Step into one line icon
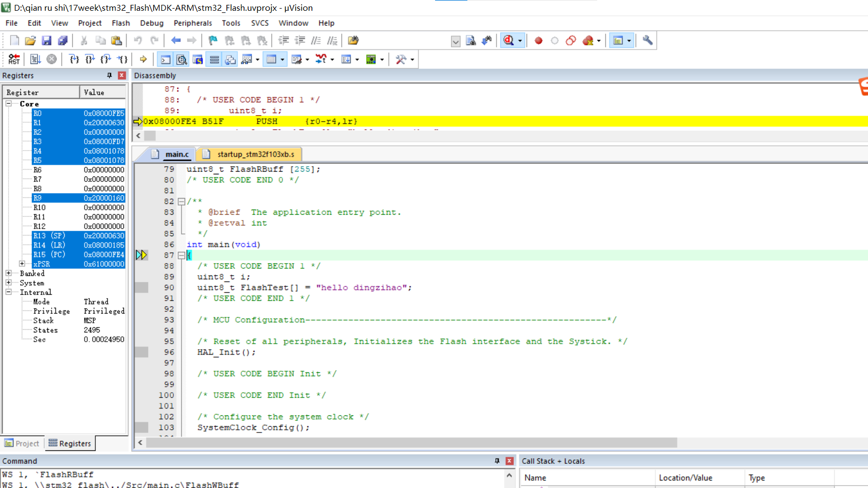 [x=74, y=59]
